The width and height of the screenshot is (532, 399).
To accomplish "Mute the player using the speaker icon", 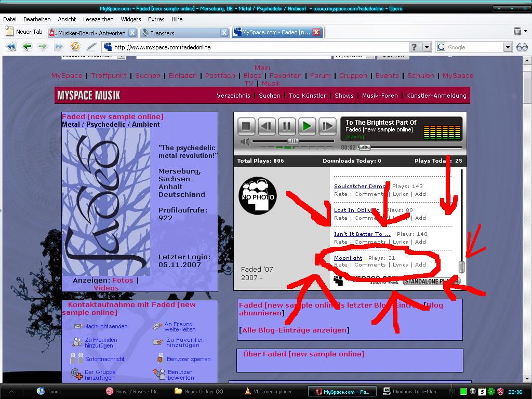I will pyautogui.click(x=244, y=142).
